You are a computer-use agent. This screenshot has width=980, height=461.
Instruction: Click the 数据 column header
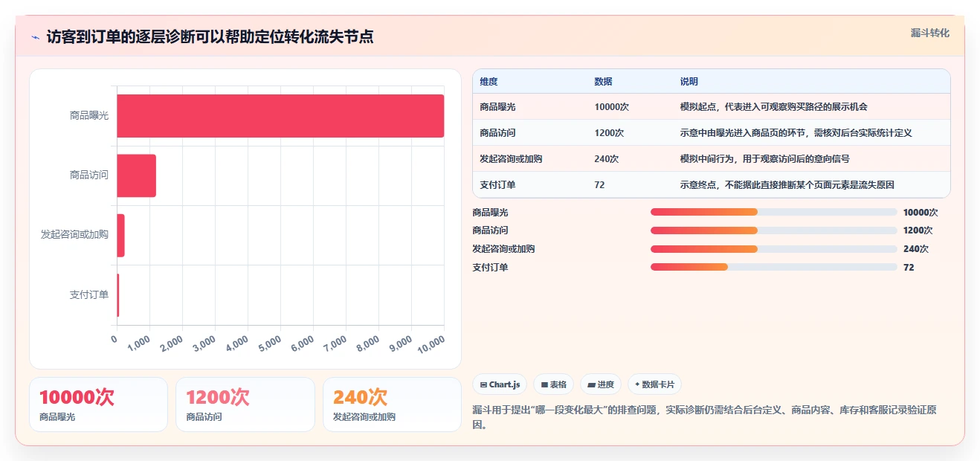(603, 82)
